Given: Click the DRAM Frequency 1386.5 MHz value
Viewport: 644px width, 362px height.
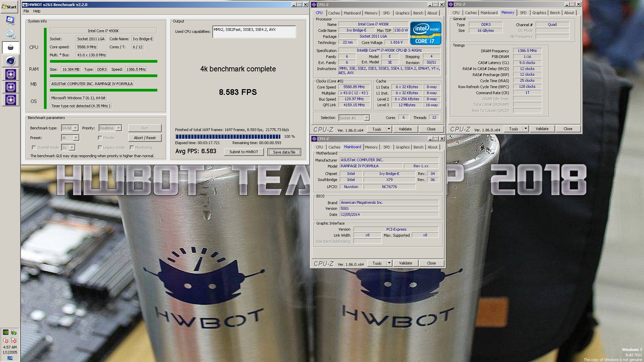Looking at the screenshot, I should pyautogui.click(x=527, y=51).
